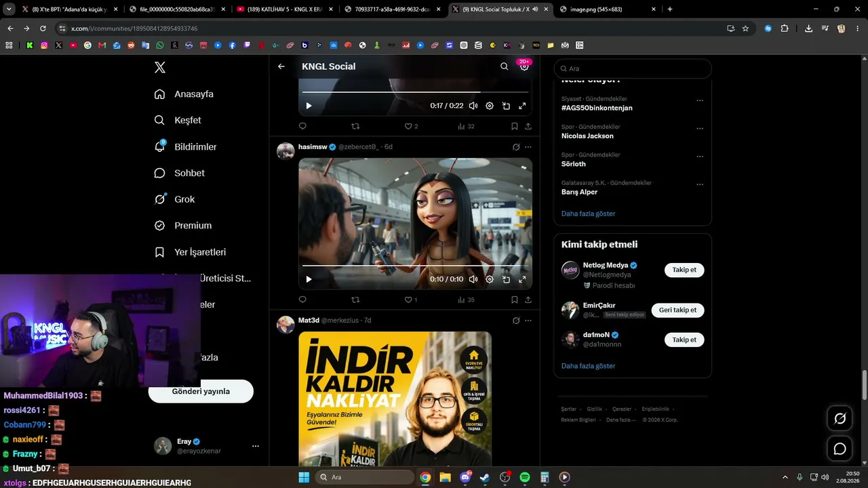Like the hasimsw post
This screenshot has height=488, width=868.
point(411,300)
